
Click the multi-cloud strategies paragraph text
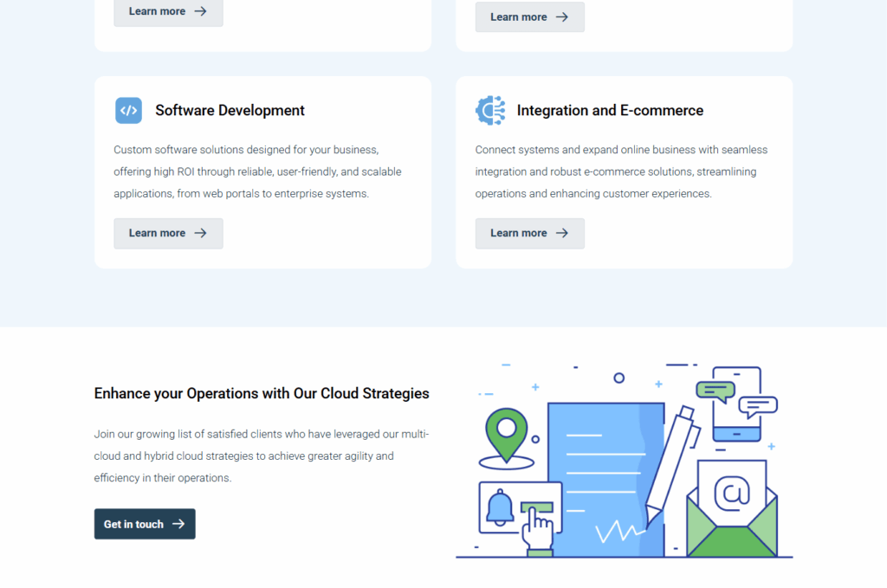[x=261, y=456]
